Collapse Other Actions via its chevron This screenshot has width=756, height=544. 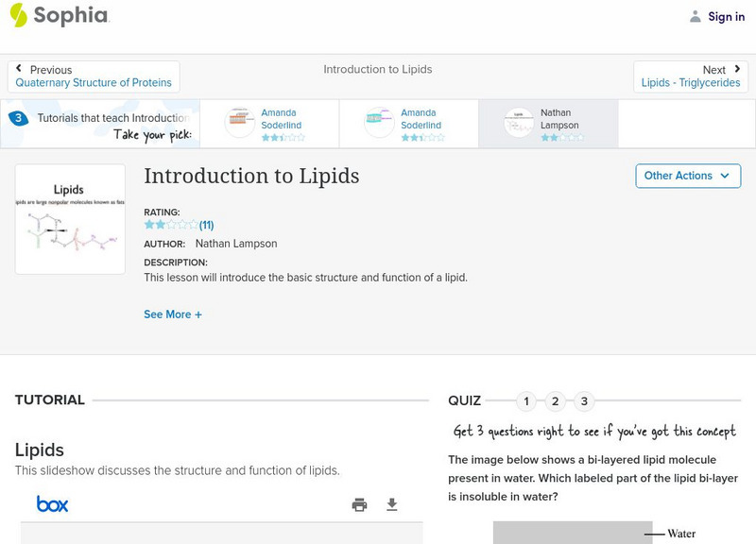pyautogui.click(x=724, y=176)
